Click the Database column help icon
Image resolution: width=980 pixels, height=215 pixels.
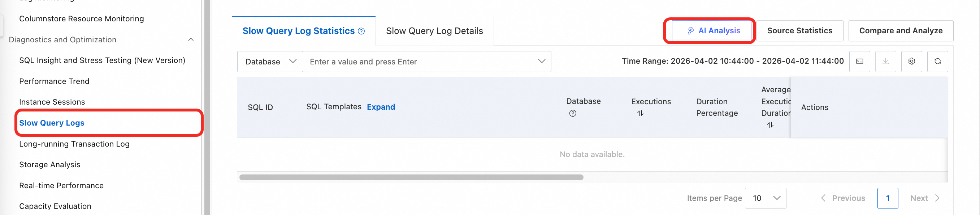(573, 113)
